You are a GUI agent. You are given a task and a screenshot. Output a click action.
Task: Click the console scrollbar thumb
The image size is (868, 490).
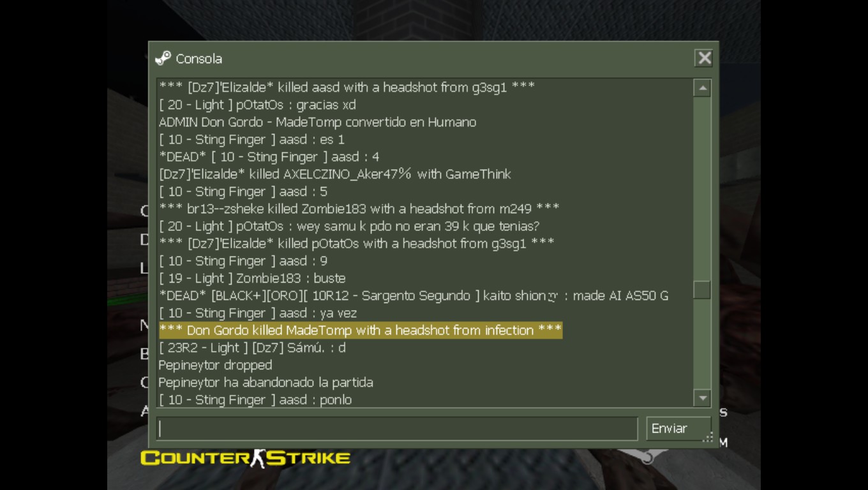[x=702, y=290]
